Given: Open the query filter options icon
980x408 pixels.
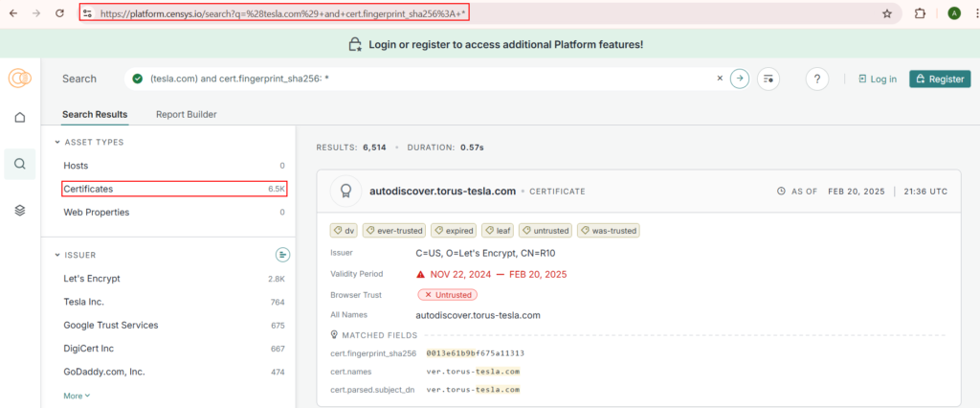Looking at the screenshot, I should (x=768, y=79).
